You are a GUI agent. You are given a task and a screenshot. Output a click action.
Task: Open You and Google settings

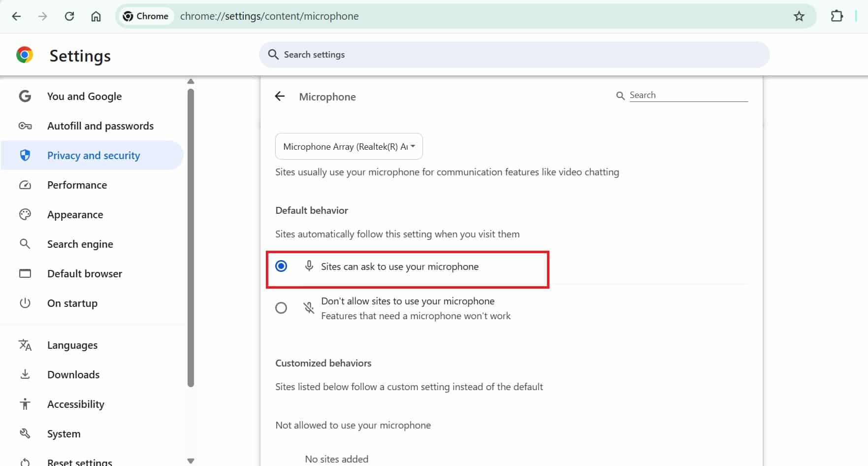(x=84, y=97)
